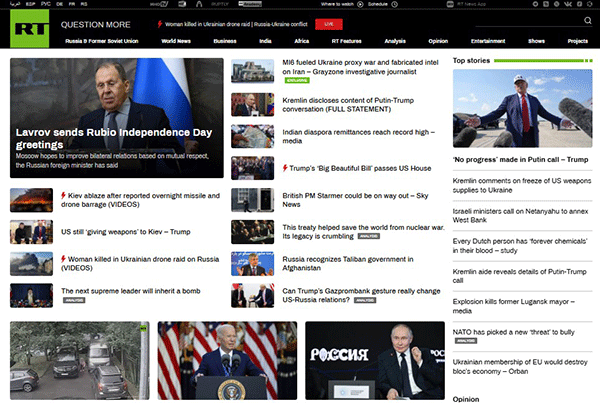
Task: Open Russia recognizes Taliban government article
Action: coord(348,263)
